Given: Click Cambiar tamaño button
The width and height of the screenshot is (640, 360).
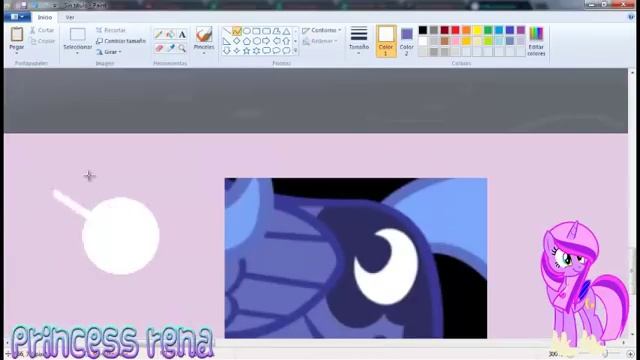Looking at the screenshot, I should pyautogui.click(x=121, y=41).
